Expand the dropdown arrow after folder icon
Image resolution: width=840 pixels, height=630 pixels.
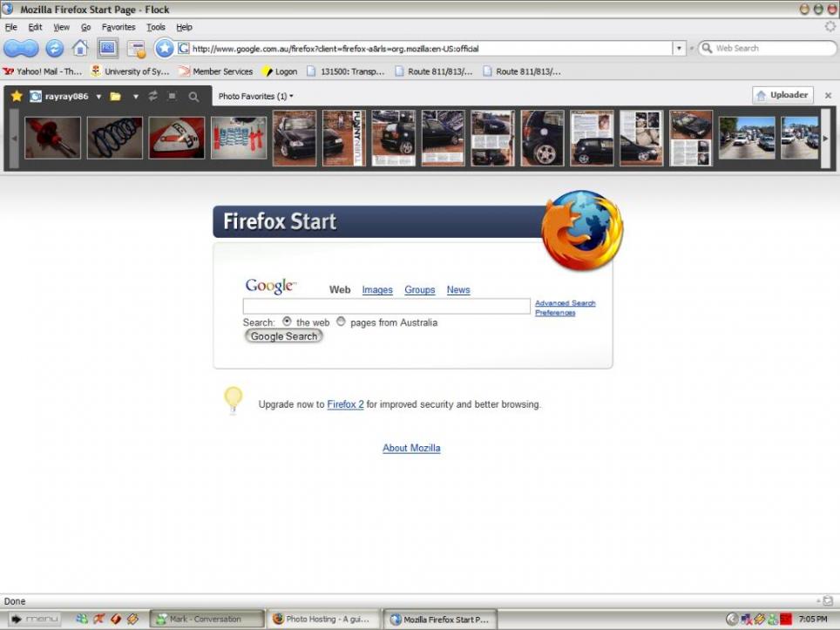coord(136,97)
